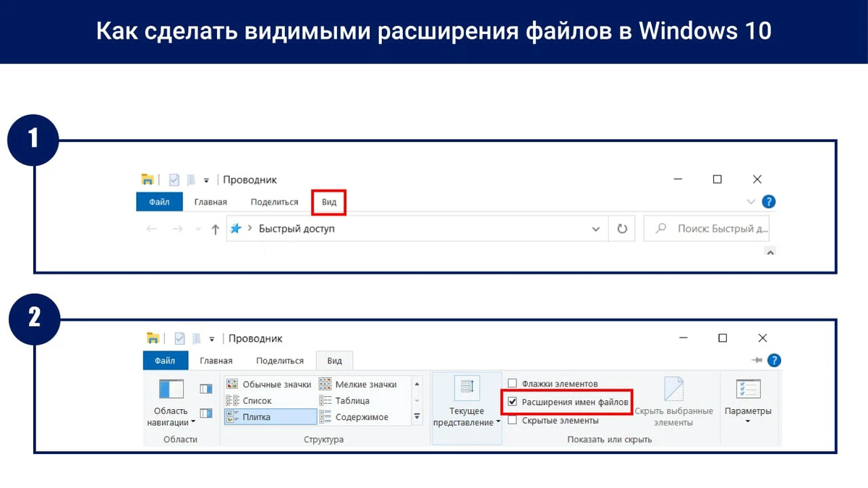Click the pin ribbon icon next to Help
This screenshot has width=868, height=488.
coord(757,360)
